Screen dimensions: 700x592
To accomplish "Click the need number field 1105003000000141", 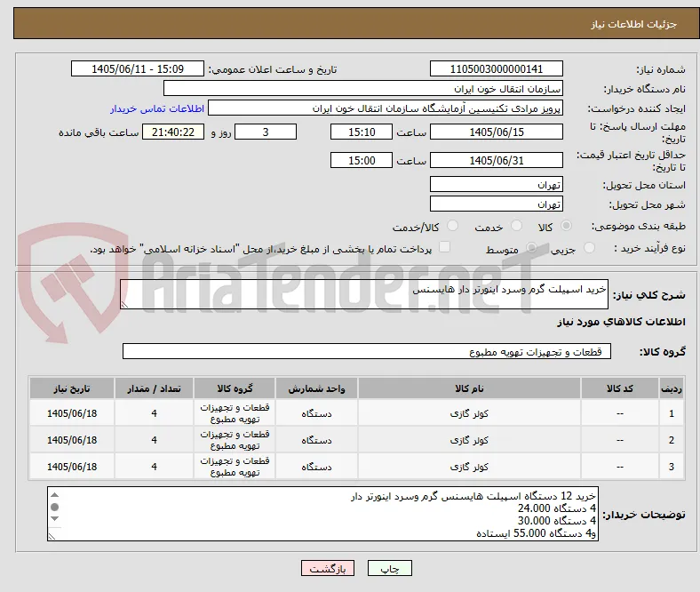I will coord(496,68).
